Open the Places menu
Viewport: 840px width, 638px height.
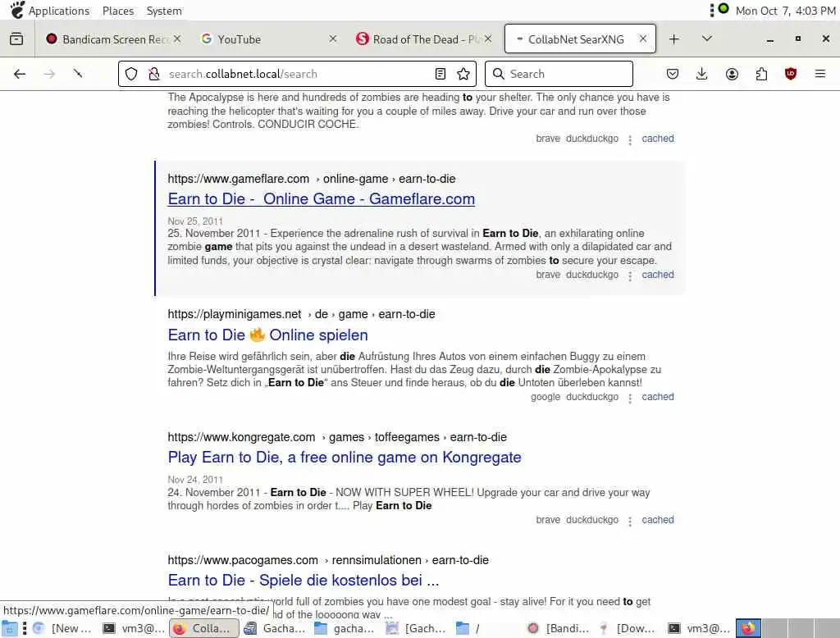pos(118,11)
